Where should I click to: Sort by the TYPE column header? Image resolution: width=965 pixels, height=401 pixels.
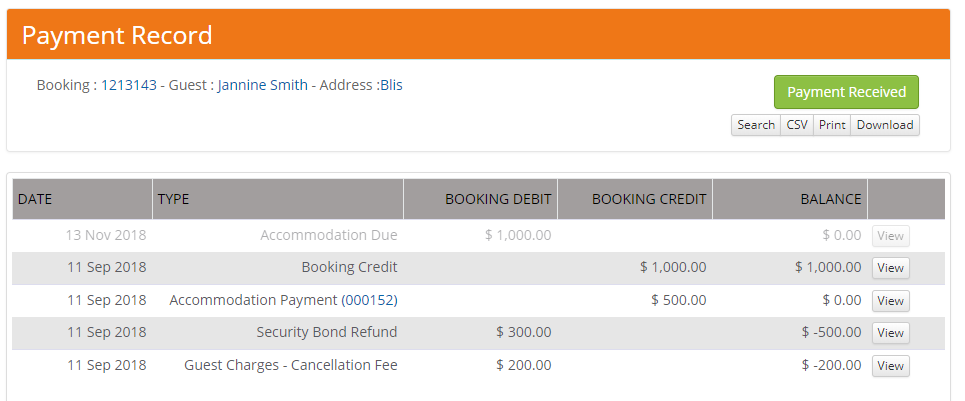pos(174,199)
